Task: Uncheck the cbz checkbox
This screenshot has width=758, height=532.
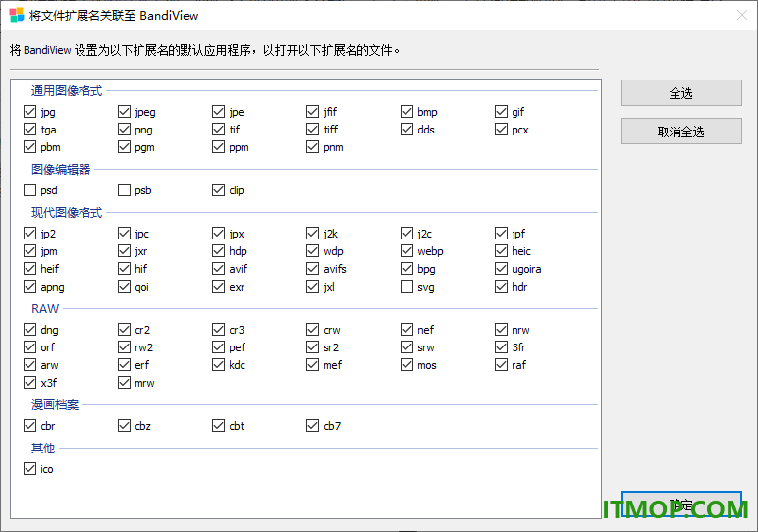Action: tap(125, 426)
